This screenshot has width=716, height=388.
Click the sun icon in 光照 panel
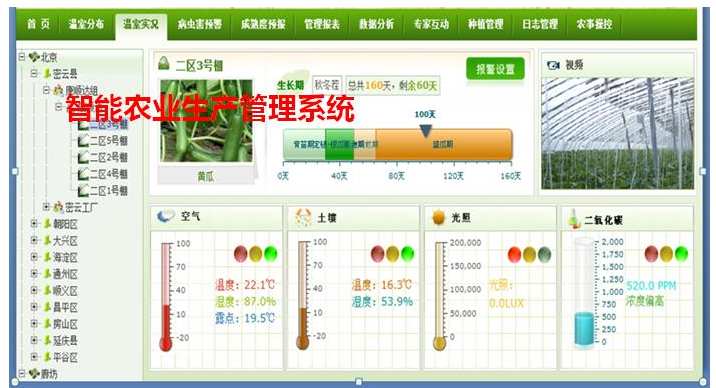438,217
